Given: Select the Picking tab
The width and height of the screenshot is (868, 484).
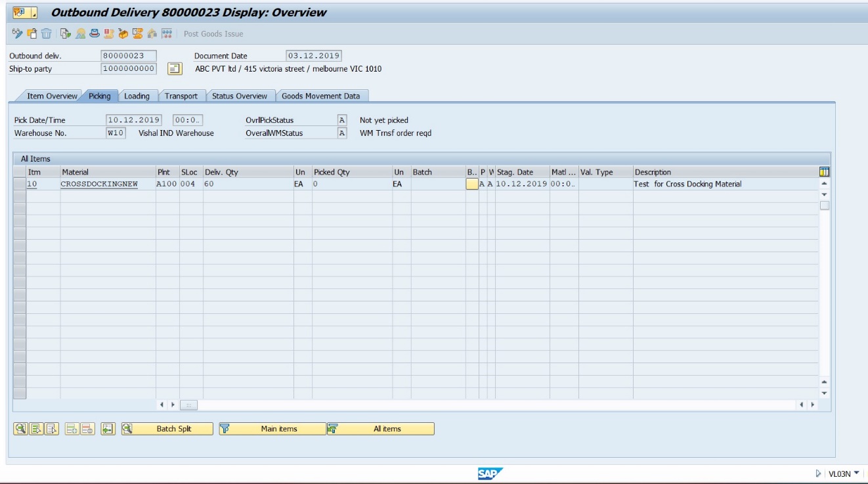Looking at the screenshot, I should [100, 96].
